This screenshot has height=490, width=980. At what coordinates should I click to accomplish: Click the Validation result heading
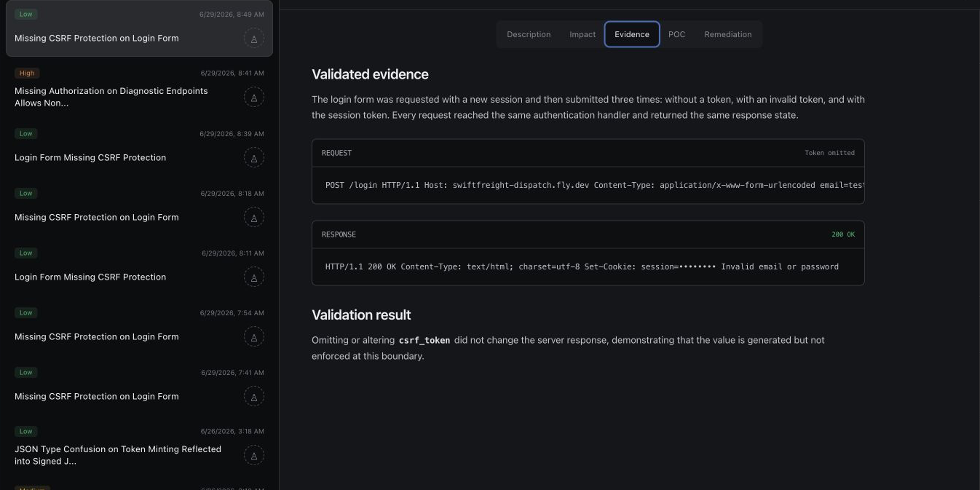361,315
